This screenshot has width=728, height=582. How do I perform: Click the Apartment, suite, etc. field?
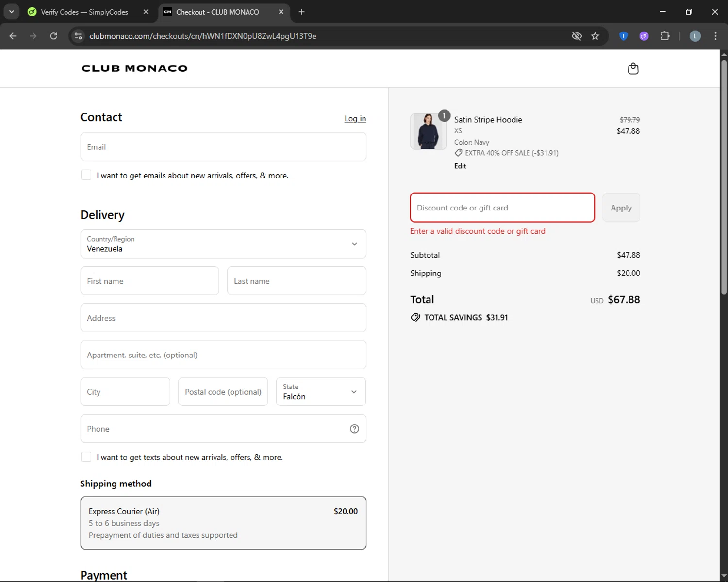pos(223,355)
